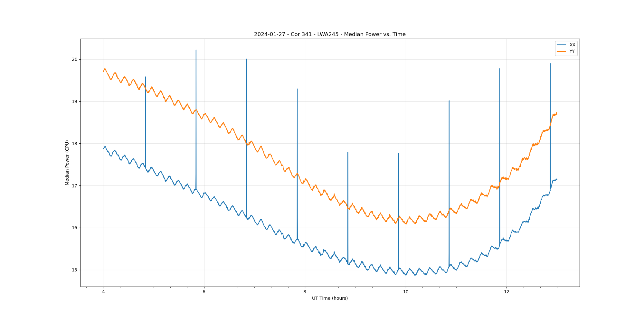Click the orange YY line sample in legend
Viewport: 644px width, 322px height.
[562, 52]
